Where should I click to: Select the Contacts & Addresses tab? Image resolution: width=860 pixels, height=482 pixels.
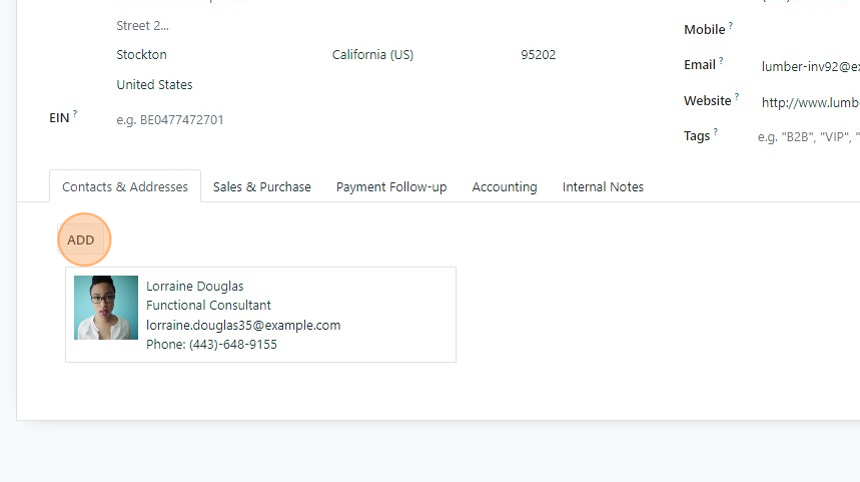coord(125,187)
